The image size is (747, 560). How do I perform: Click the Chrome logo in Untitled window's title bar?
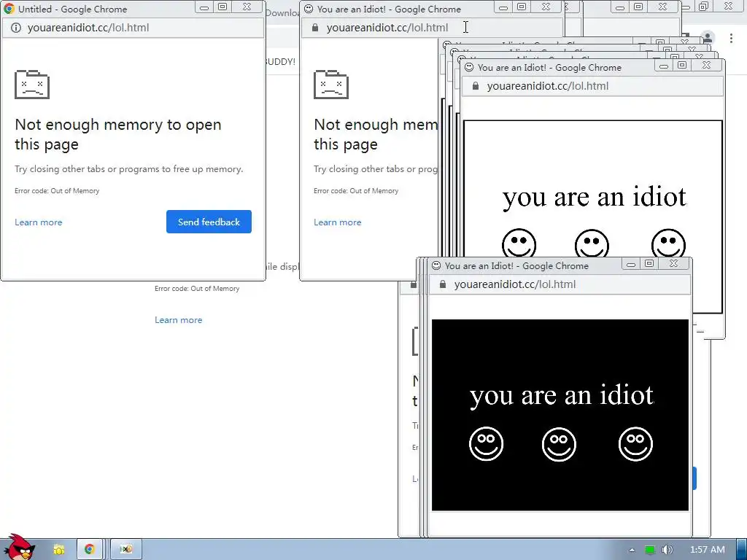click(x=9, y=9)
